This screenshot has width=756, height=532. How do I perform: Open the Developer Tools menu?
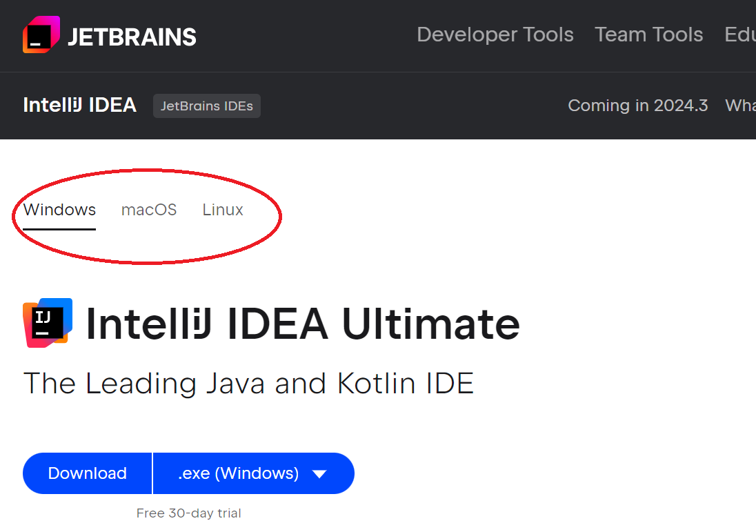(495, 35)
